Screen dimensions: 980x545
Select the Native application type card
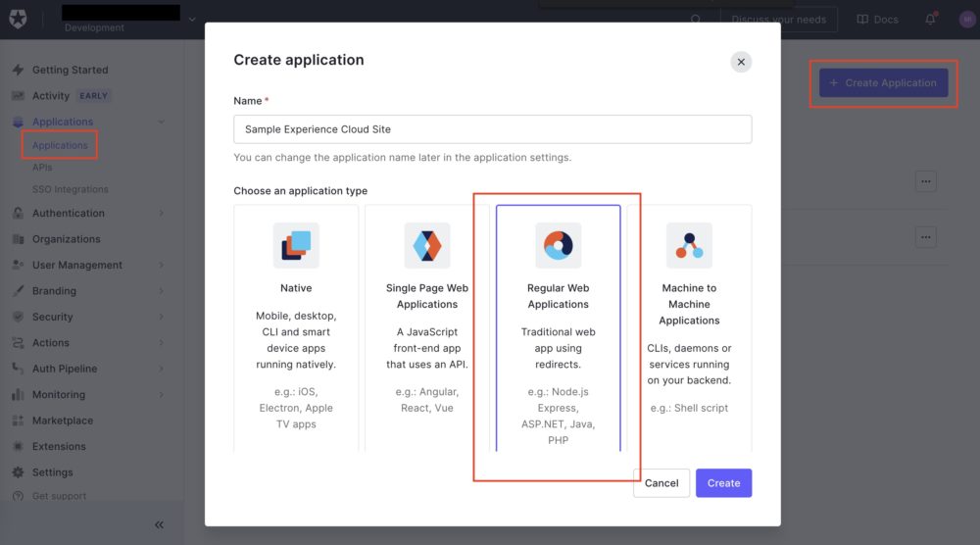click(x=296, y=328)
